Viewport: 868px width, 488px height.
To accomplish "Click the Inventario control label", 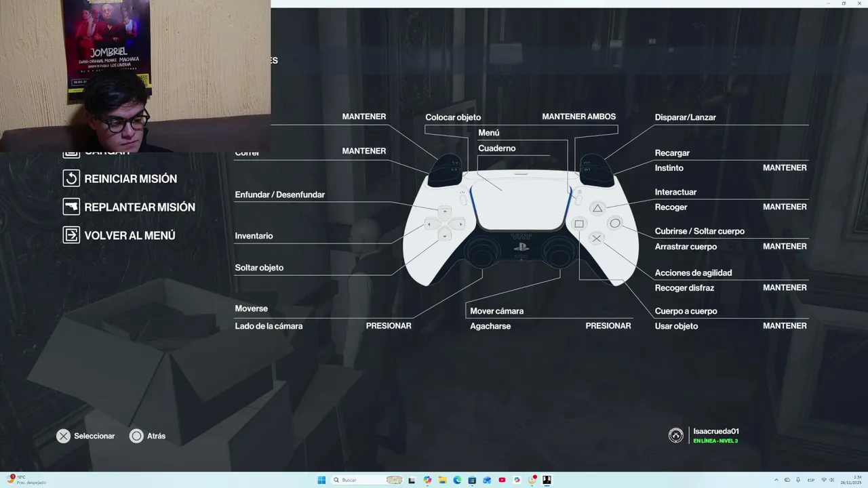I will point(254,237).
